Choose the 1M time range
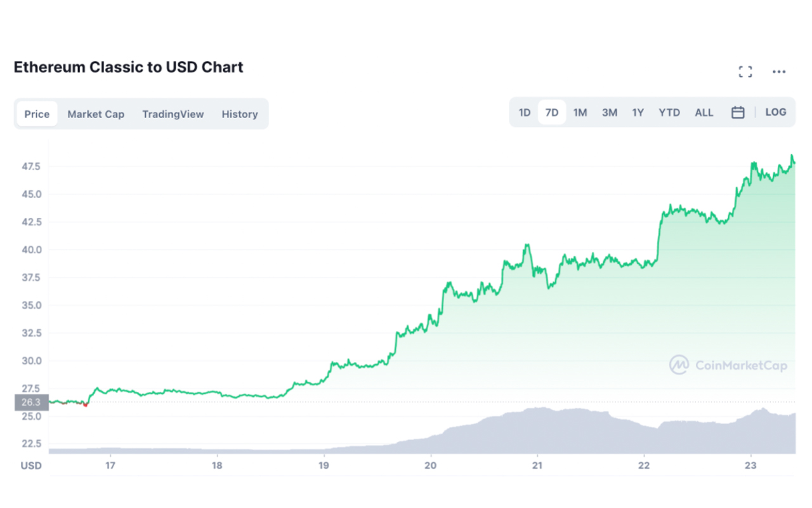 pyautogui.click(x=580, y=112)
